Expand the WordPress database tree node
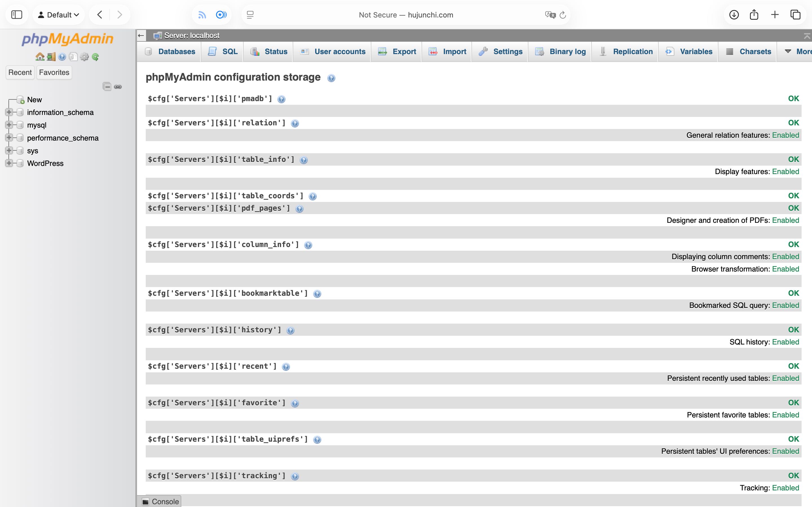The image size is (812, 507). [9, 163]
